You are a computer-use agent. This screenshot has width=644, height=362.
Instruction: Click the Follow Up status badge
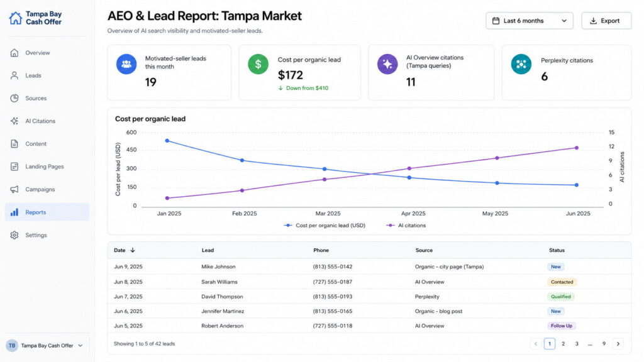click(x=562, y=326)
